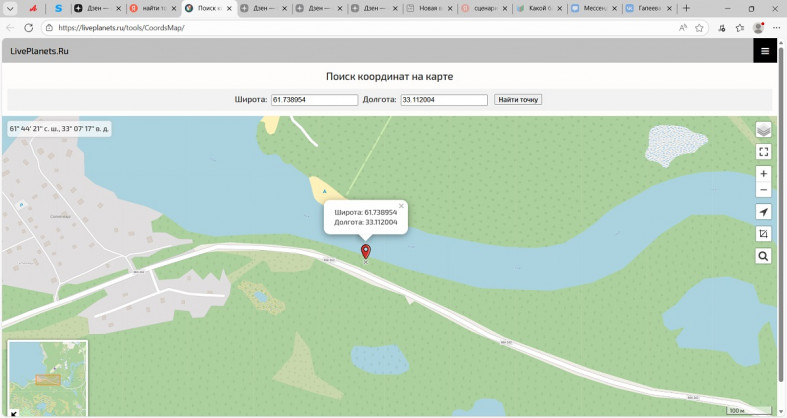The width and height of the screenshot is (787, 418).
Task: Toggle fullscreen map view
Action: click(763, 152)
